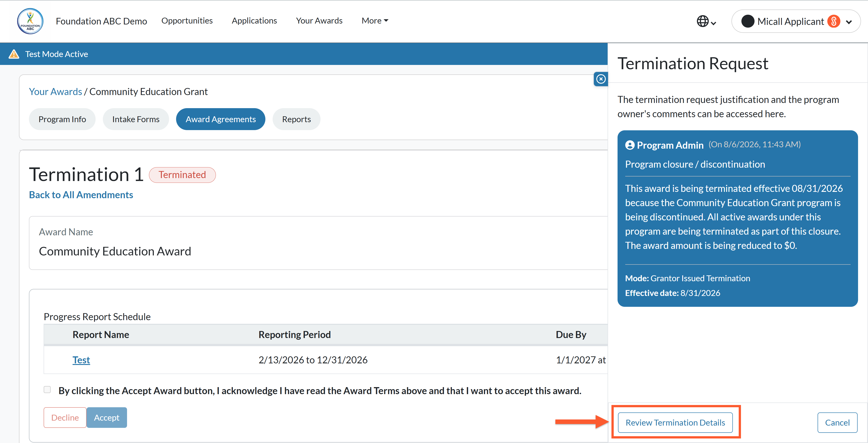
Task: Click the Effective date: 8/31/2026 line
Action: tap(672, 293)
